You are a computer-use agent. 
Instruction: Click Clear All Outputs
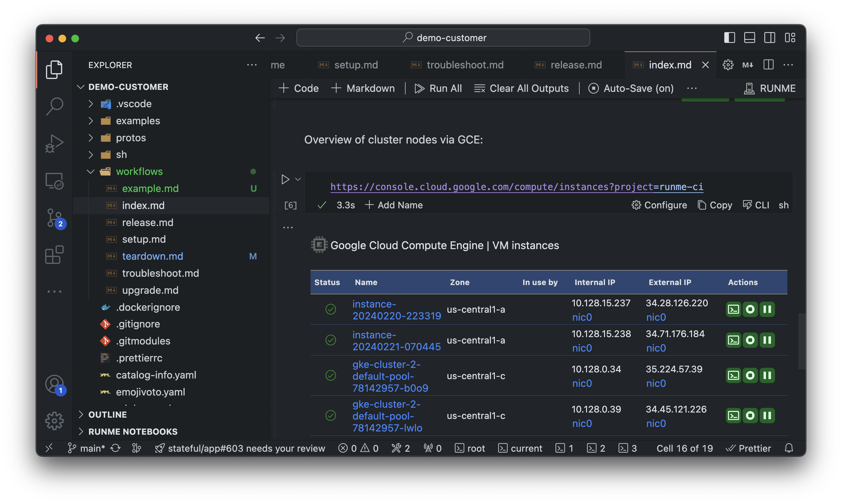coord(521,88)
